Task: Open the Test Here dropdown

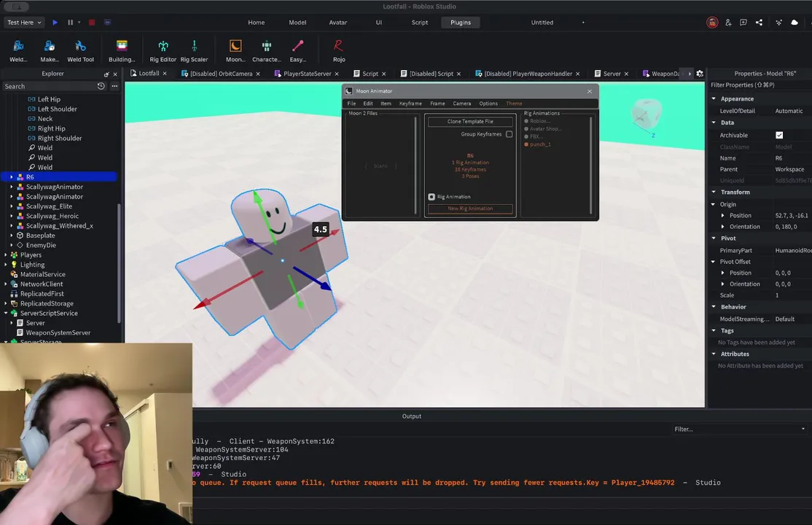Action: pyautogui.click(x=24, y=23)
